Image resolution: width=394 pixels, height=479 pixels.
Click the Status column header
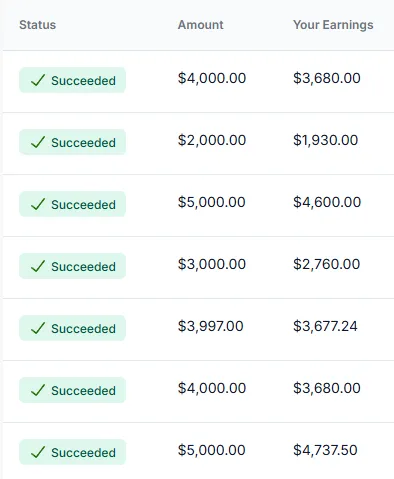point(37,25)
